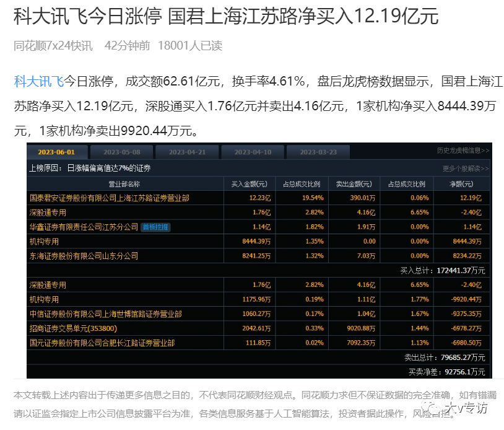Open 国元证券合肥长江路证券营业部 entry
Viewport: 504px width, 430px height.
[x=102, y=343]
